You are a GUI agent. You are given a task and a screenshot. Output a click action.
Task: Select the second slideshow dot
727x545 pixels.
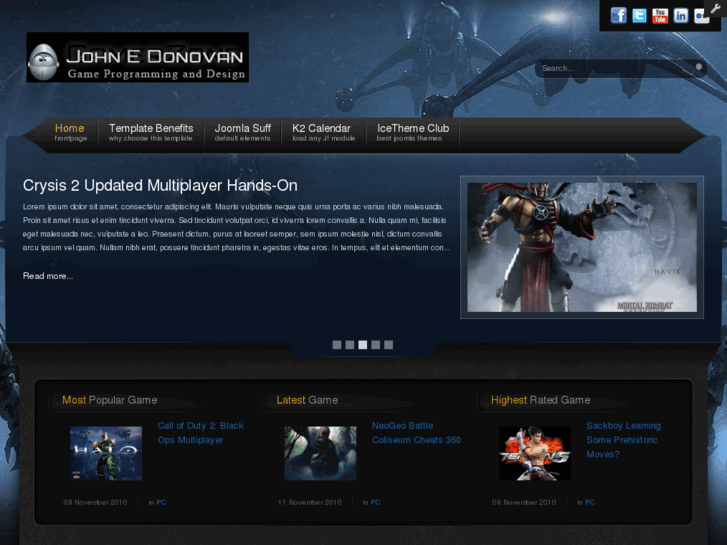pyautogui.click(x=350, y=345)
